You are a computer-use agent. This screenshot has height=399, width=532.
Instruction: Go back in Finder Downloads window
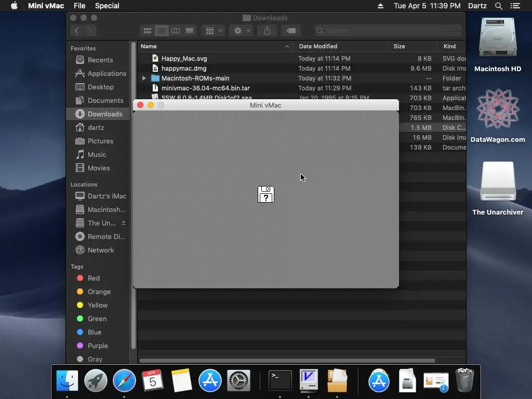click(x=77, y=31)
